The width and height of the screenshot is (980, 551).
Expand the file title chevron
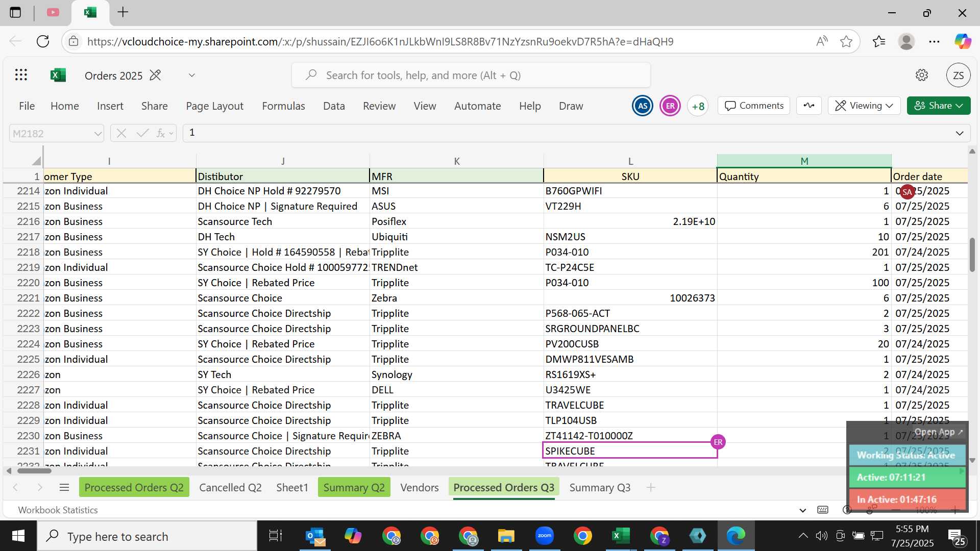(x=192, y=76)
